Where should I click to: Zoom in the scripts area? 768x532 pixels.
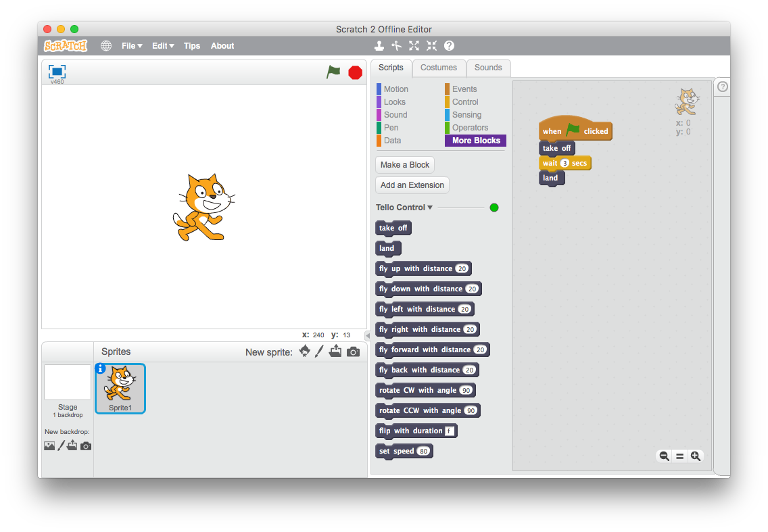click(696, 456)
